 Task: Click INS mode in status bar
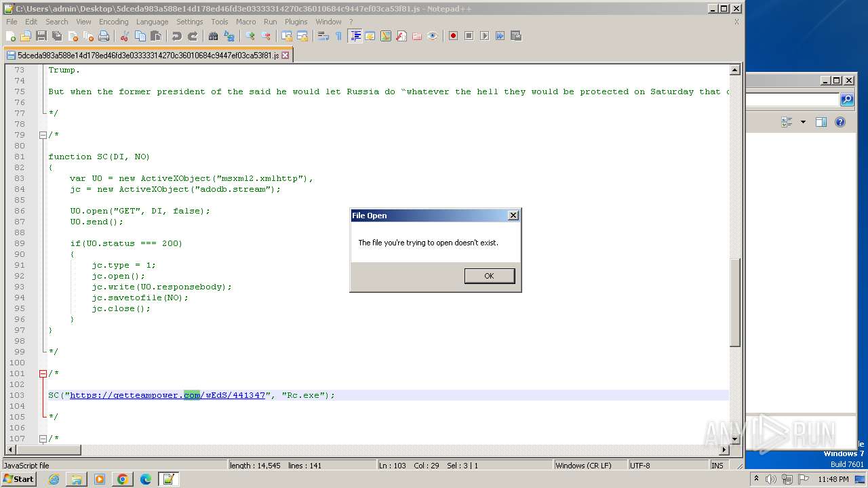pyautogui.click(x=717, y=466)
